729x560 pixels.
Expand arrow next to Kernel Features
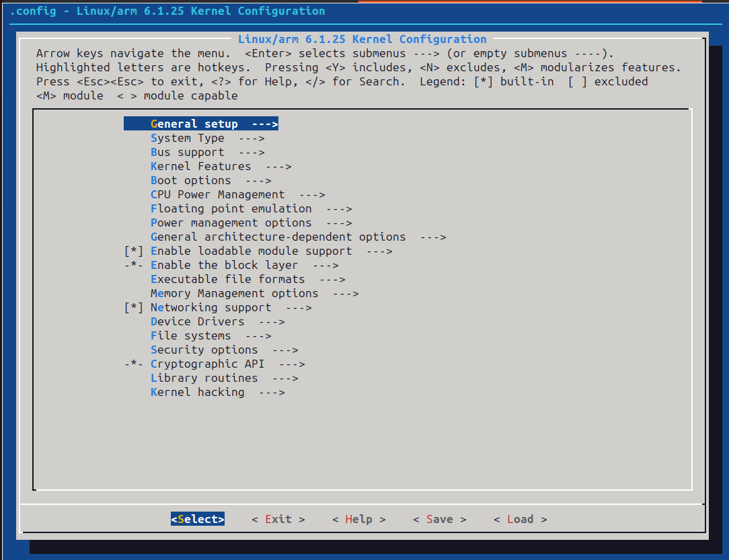278,167
